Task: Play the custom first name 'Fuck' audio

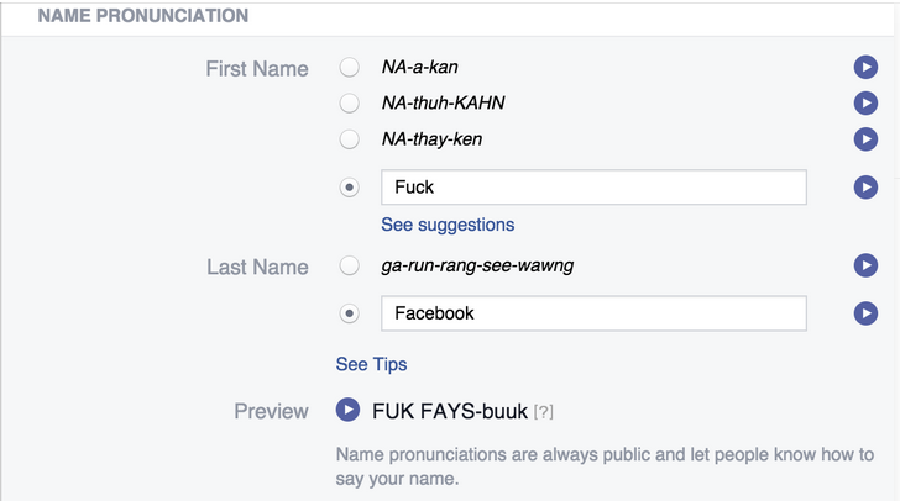Action: click(x=866, y=187)
